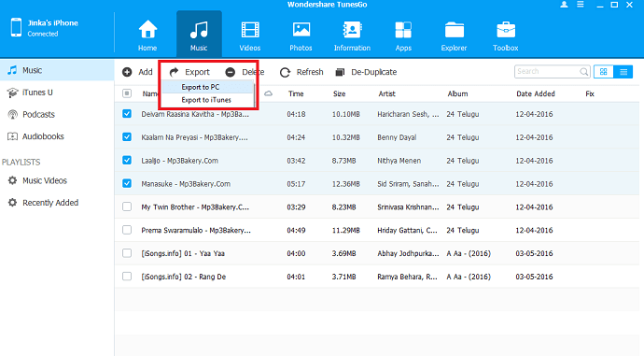Open the Home section

[x=147, y=36]
